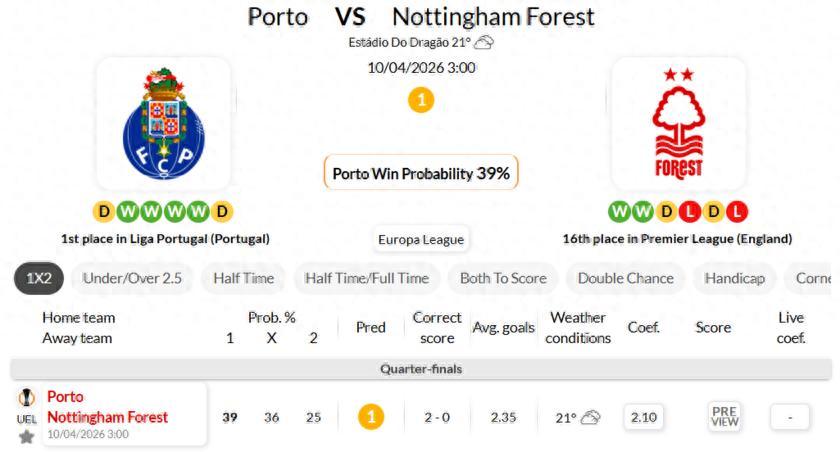
Task: Open the Double Chance tab
Action: [x=625, y=278]
